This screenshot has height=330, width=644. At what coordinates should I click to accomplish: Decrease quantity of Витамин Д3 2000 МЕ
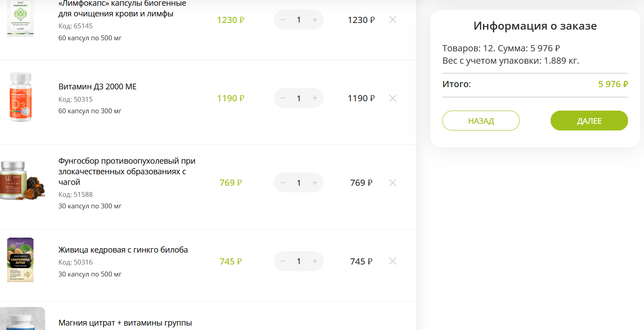(283, 98)
